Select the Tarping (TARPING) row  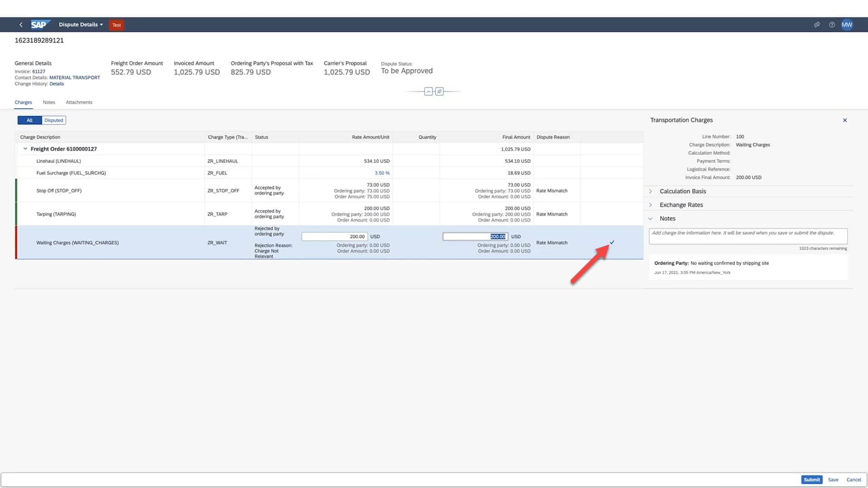[329, 214]
